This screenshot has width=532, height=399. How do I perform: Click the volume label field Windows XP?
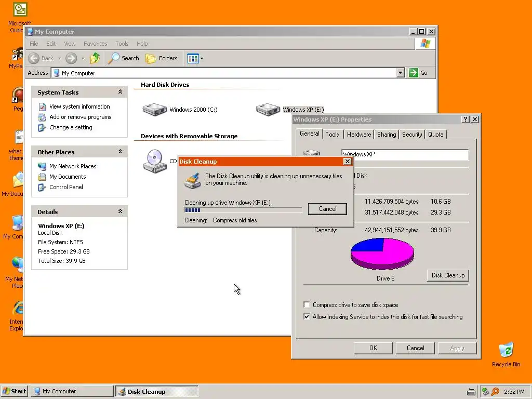pos(405,154)
